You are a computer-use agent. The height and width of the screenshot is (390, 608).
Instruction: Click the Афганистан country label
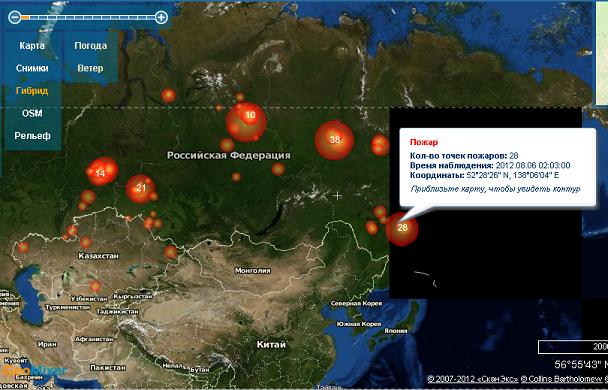[94, 339]
